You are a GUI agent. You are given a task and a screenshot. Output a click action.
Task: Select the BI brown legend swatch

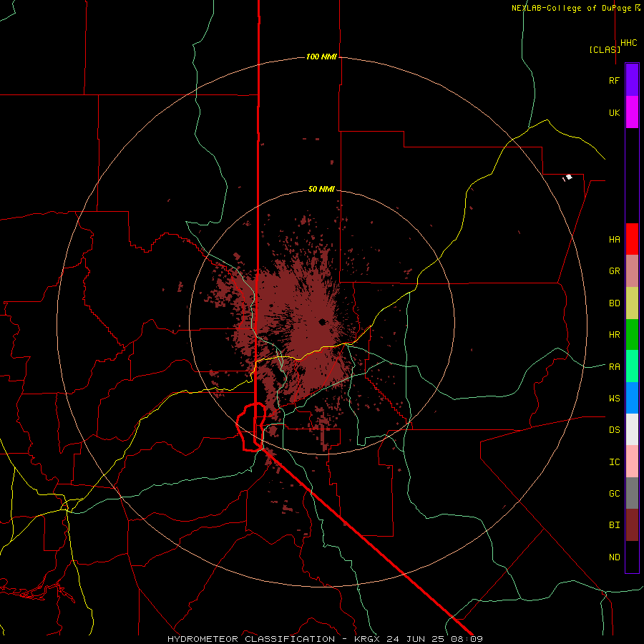pos(632,525)
